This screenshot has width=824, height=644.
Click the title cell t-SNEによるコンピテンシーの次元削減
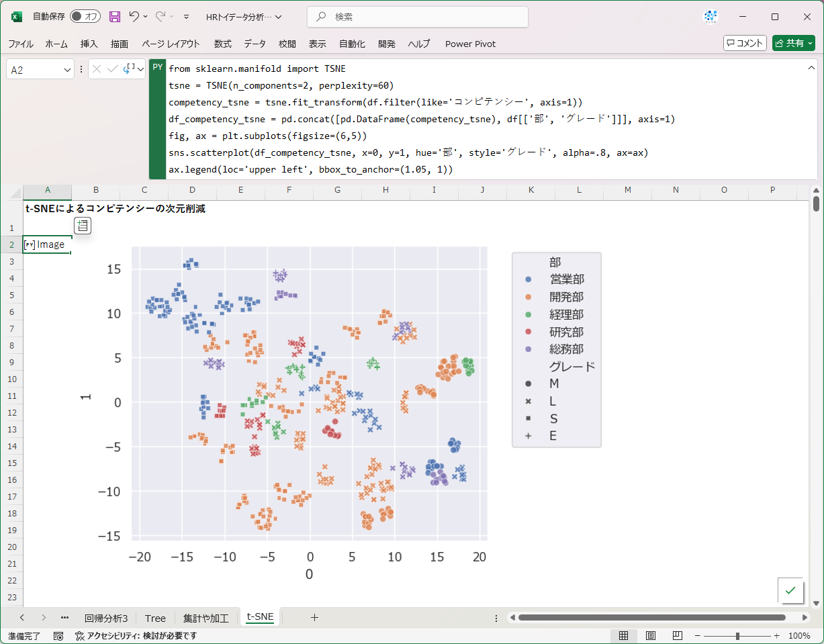115,208
